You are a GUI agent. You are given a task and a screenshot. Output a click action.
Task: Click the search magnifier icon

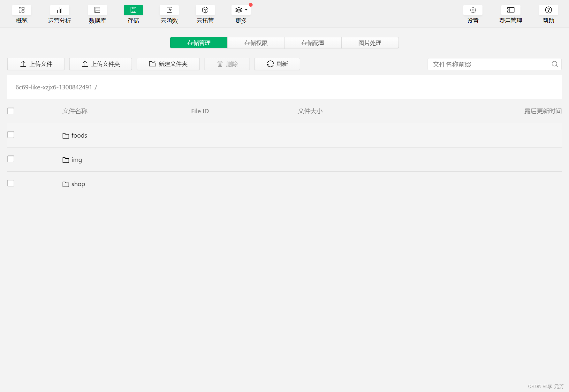[x=555, y=64]
